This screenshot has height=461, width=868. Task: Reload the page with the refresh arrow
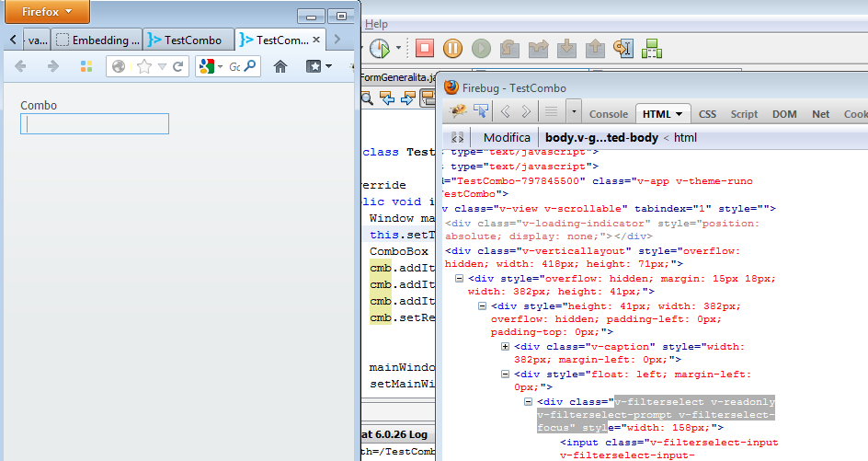[x=177, y=66]
